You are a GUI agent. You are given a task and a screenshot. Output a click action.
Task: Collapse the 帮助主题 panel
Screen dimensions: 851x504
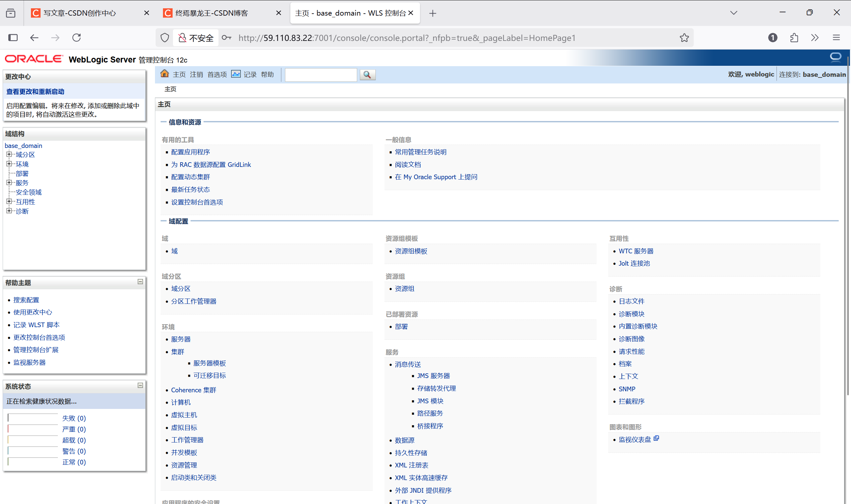[140, 282]
